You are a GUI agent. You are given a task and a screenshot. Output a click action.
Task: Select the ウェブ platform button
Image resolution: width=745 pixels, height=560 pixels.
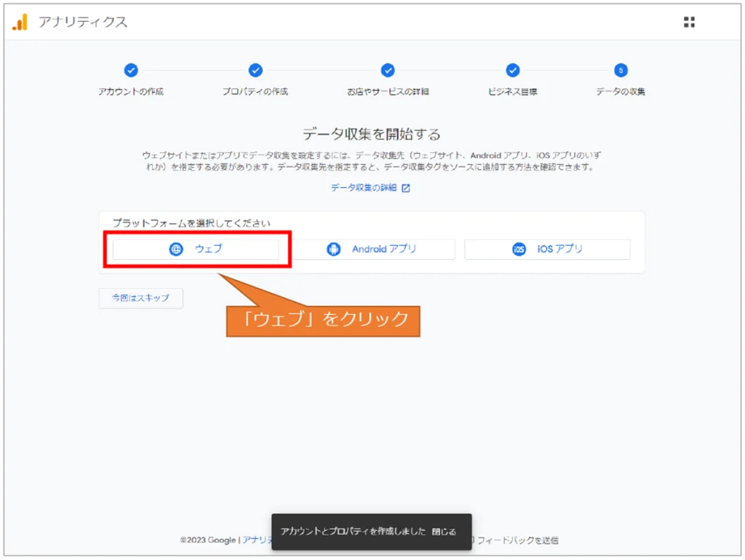pyautogui.click(x=196, y=249)
